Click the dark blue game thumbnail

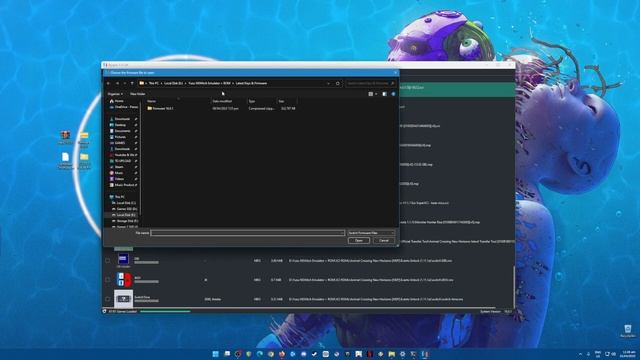coord(124,259)
